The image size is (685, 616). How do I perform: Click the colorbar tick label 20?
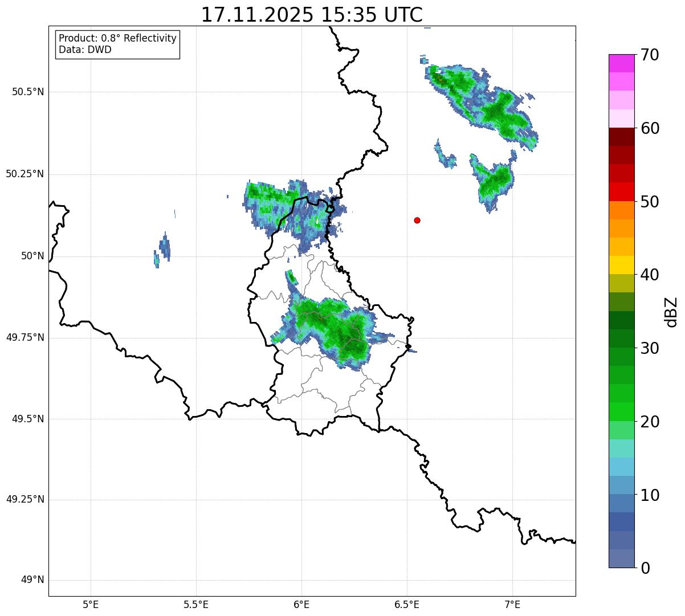(x=650, y=422)
